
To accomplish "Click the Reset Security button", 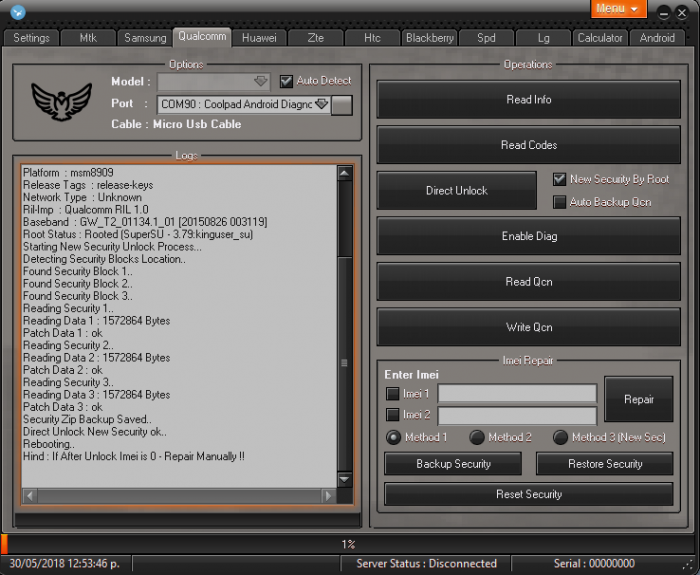I will [529, 494].
